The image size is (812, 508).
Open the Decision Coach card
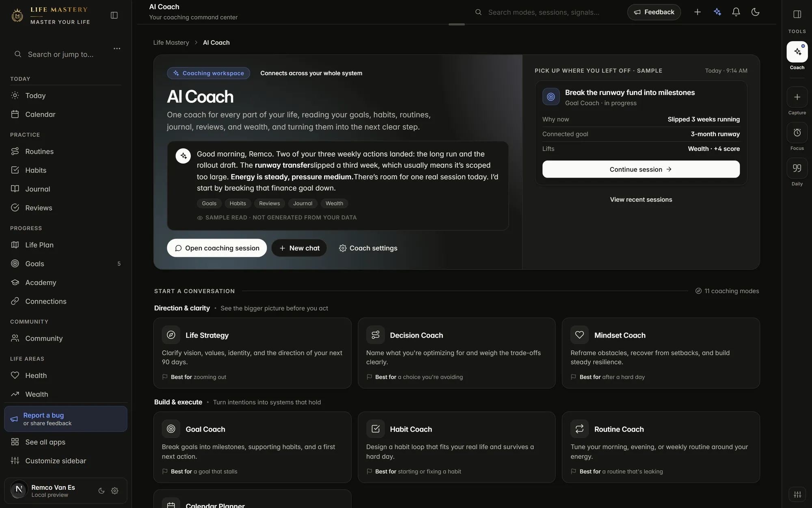(456, 353)
